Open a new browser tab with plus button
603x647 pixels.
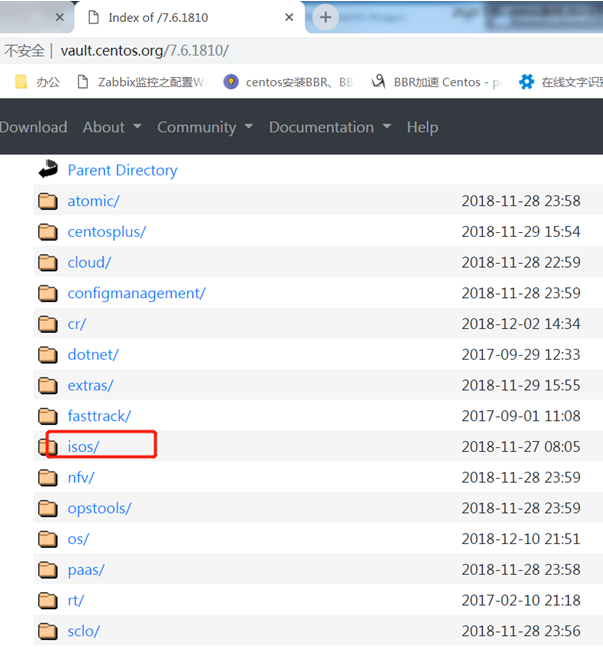325,17
